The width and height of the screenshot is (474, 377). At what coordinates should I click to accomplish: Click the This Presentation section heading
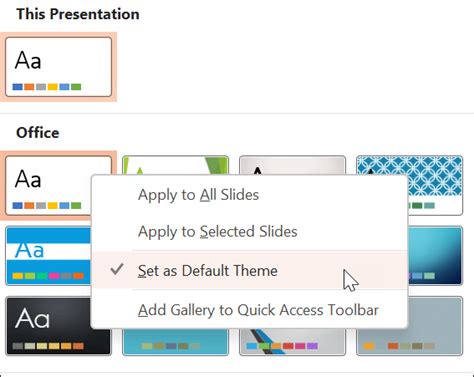point(78,14)
